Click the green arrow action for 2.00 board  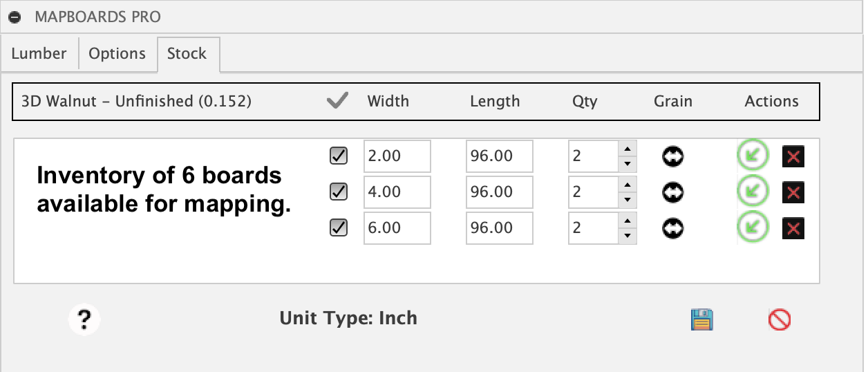pyautogui.click(x=753, y=156)
